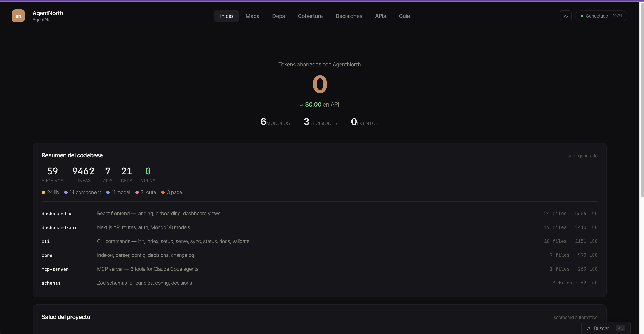Click 'Tokens ahorrados con AgentNorth' caption

coord(319,64)
